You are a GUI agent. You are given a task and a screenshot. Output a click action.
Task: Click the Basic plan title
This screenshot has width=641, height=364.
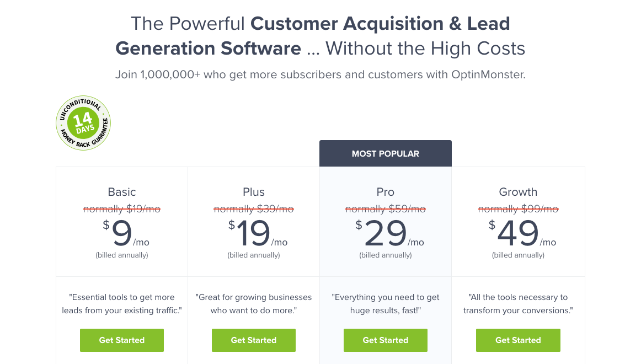coord(121,192)
